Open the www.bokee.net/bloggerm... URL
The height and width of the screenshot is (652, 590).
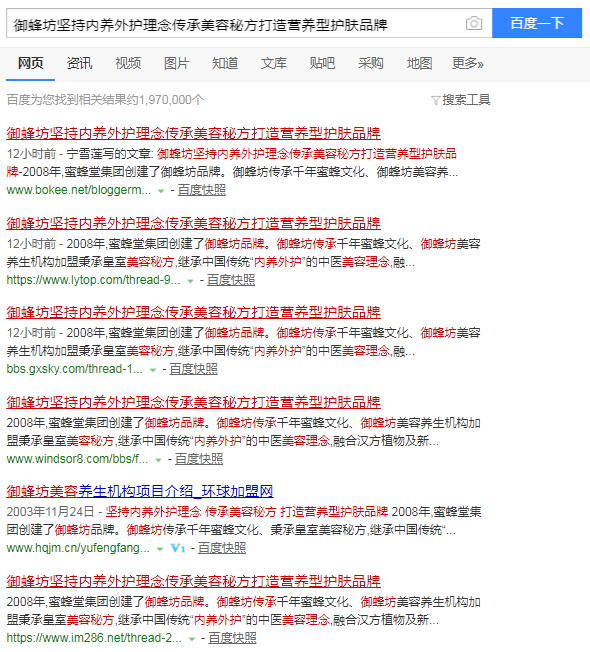tap(79, 190)
